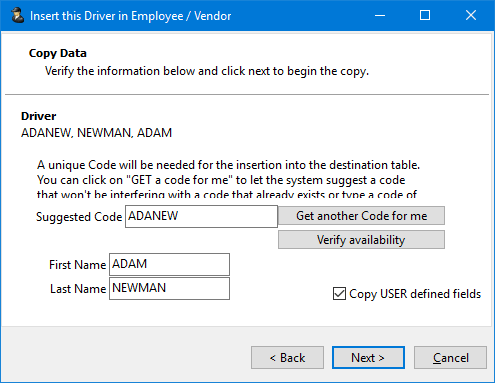
Task: Focus the Suggested Code field containing ADANEW
Action: [201, 216]
